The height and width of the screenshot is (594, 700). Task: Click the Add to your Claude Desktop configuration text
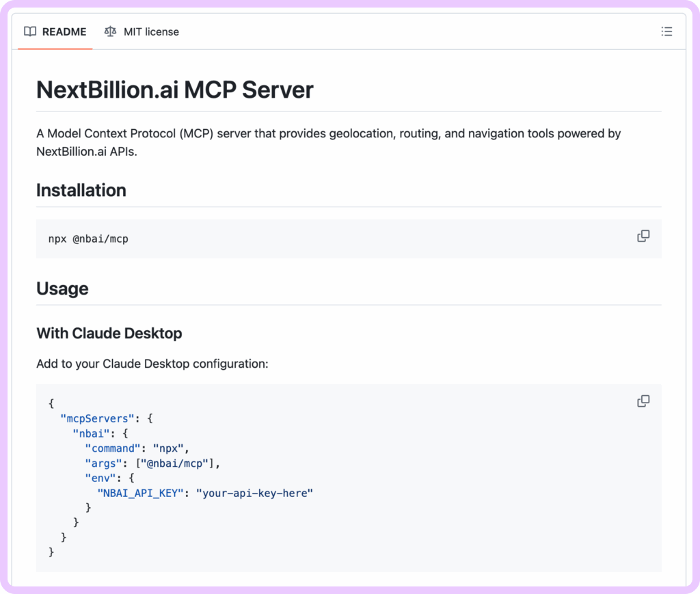152,364
